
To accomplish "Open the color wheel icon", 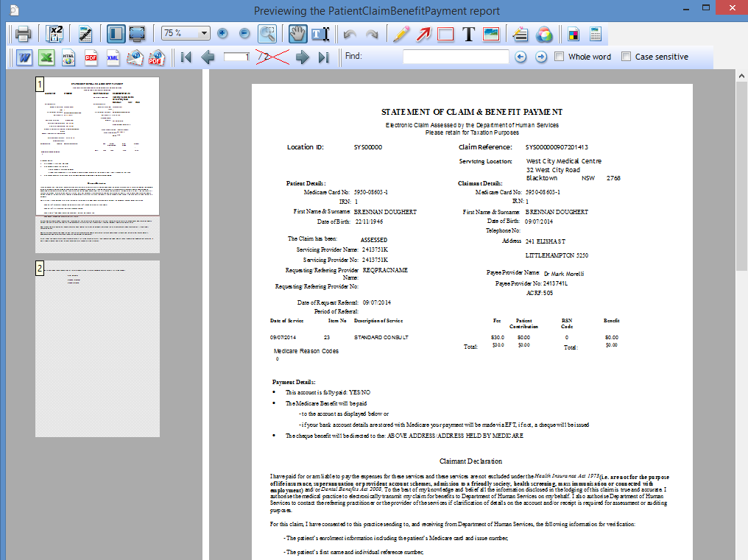I will (544, 35).
